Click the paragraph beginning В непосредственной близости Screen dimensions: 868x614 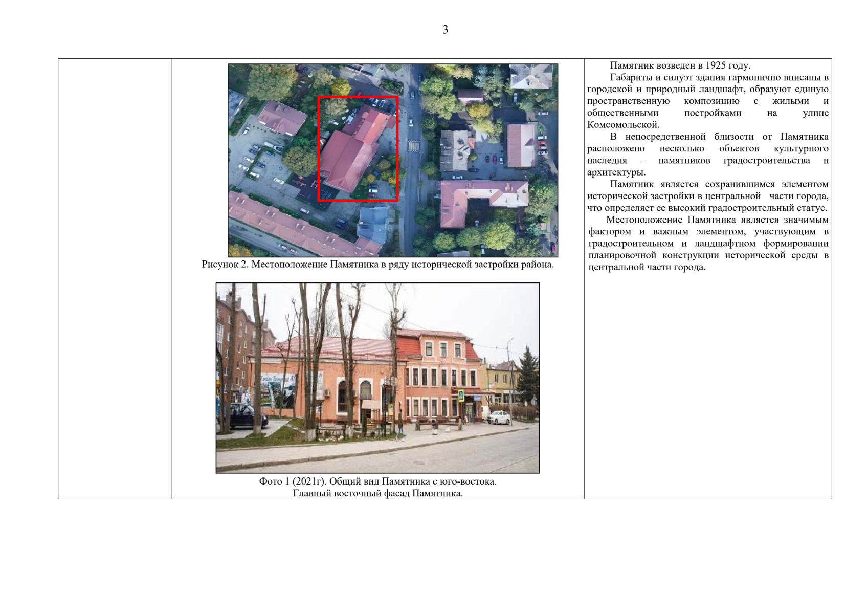click(708, 155)
